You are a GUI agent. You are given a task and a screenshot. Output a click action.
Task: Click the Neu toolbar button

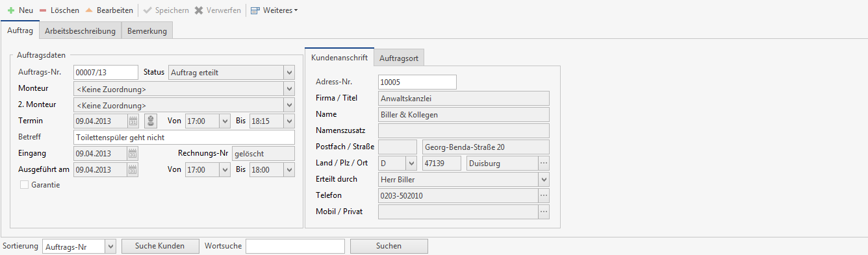coord(20,10)
